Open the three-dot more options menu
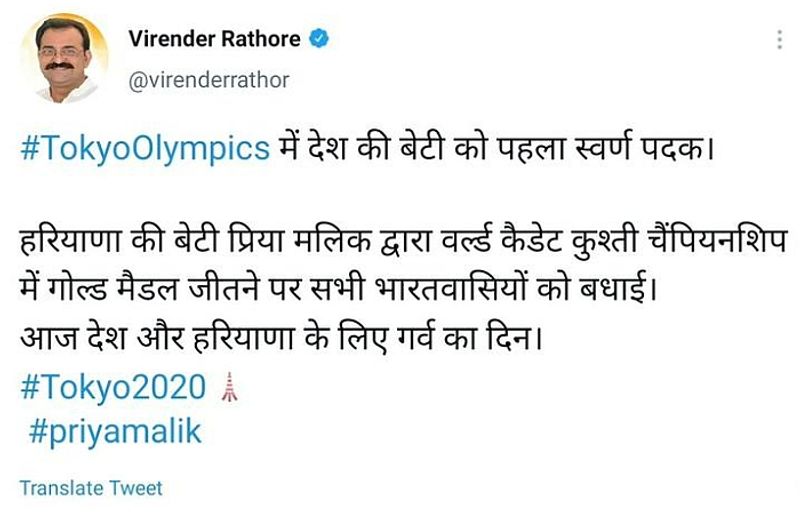Viewport: 800px width, 523px height. [x=779, y=40]
